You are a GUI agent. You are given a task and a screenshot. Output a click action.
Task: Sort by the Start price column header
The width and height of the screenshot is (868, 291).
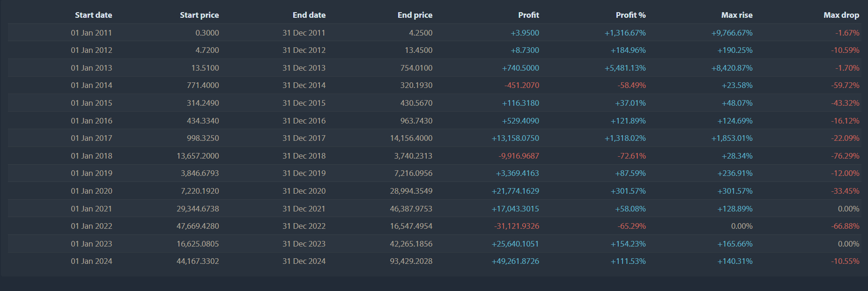click(x=199, y=15)
